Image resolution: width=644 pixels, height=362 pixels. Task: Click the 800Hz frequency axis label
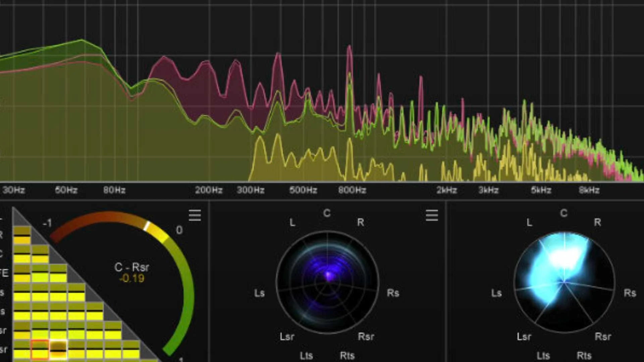[352, 190]
